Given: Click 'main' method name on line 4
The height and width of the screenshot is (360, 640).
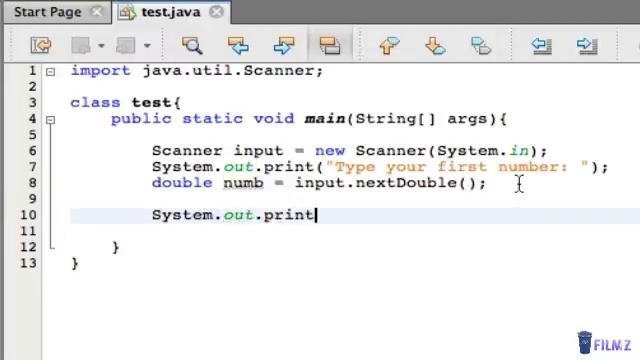Looking at the screenshot, I should 325,119.
